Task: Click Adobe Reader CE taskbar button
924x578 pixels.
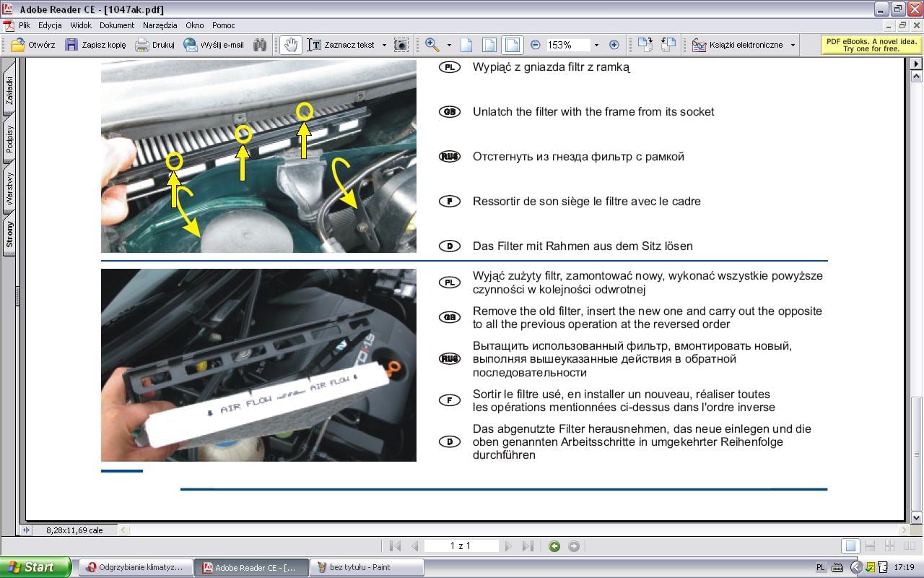Action: (x=251, y=567)
